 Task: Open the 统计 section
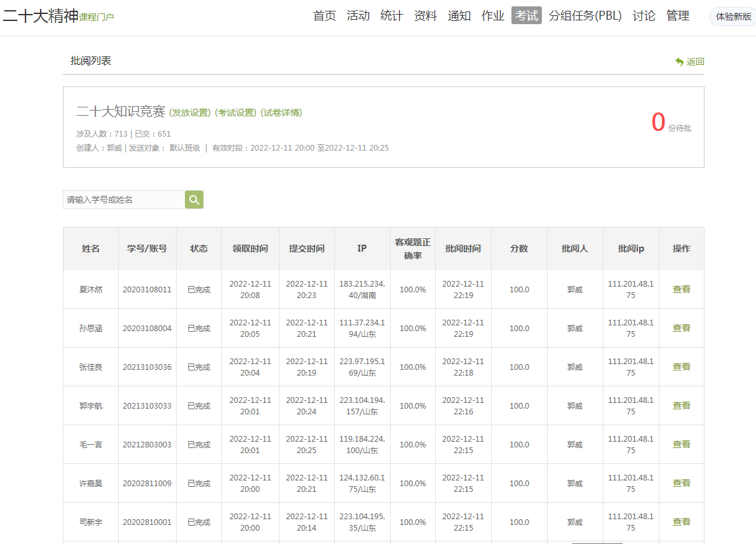click(391, 16)
